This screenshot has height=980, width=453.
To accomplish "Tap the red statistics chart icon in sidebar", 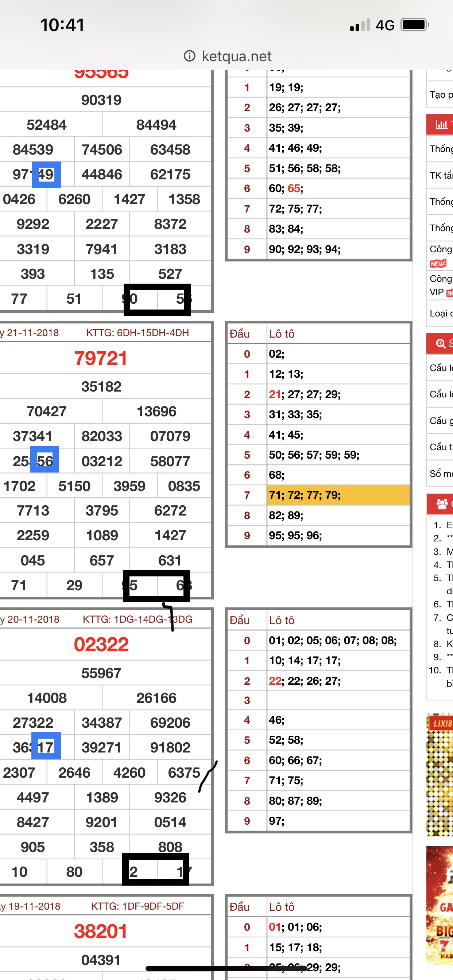I will [441, 124].
